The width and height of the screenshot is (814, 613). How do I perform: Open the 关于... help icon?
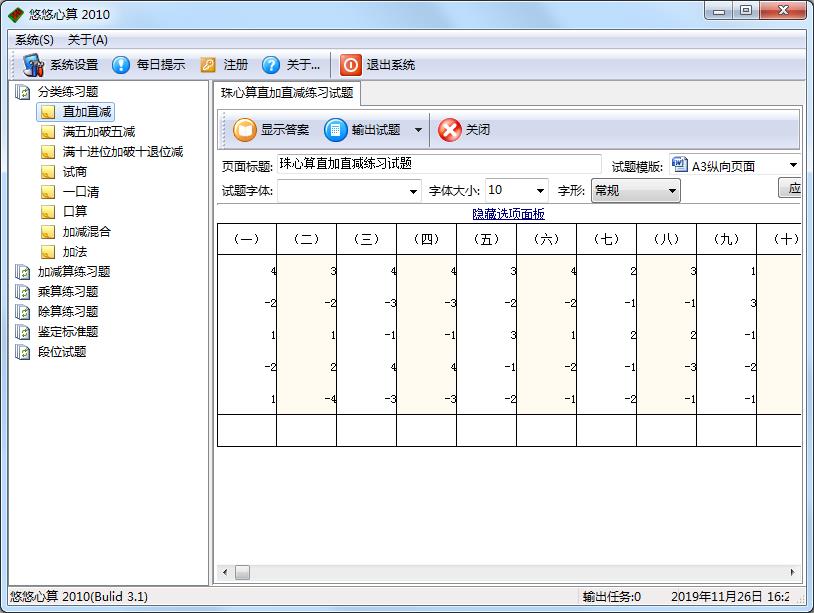pyautogui.click(x=271, y=65)
